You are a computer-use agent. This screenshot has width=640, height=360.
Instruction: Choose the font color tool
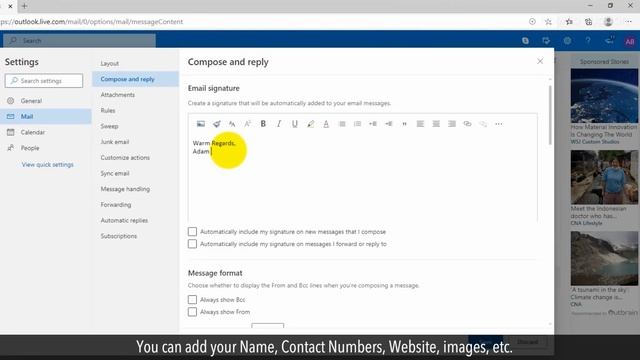pos(326,124)
